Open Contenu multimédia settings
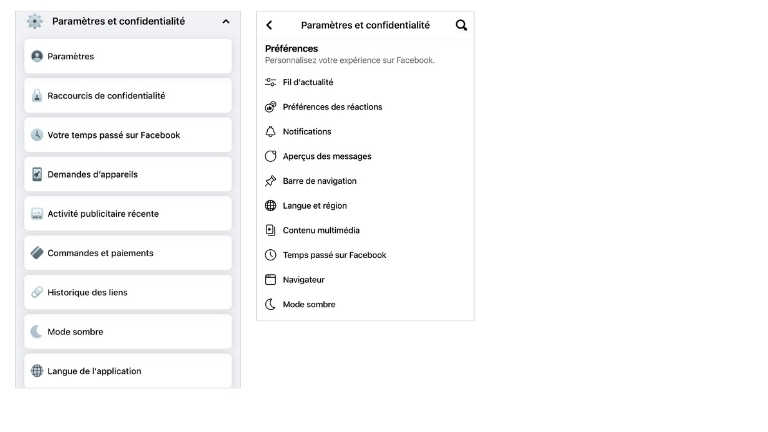This screenshot has width=768, height=432. coord(321,230)
